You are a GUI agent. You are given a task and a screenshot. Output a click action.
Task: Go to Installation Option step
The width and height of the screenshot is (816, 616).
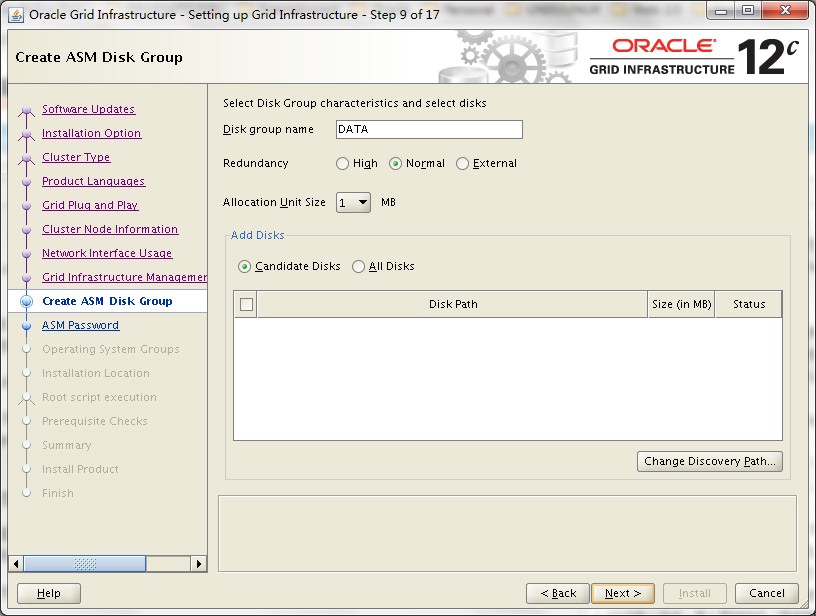point(92,133)
